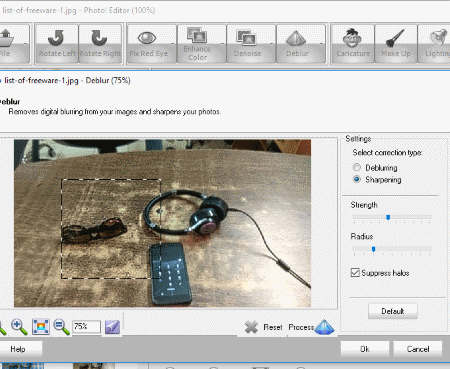The height and width of the screenshot is (369, 450).
Task: Click the Rotate Right toolbar icon
Action: [x=100, y=43]
